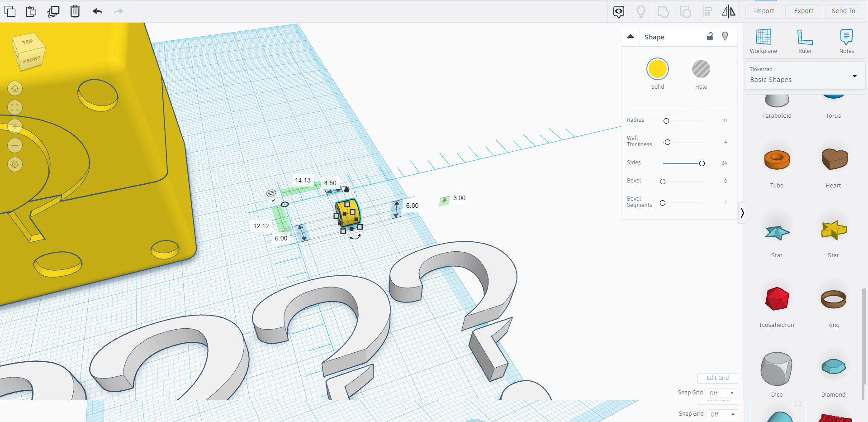Image resolution: width=868 pixels, height=422 pixels.
Task: Switch the shape from Solid to Hole
Action: pos(701,69)
